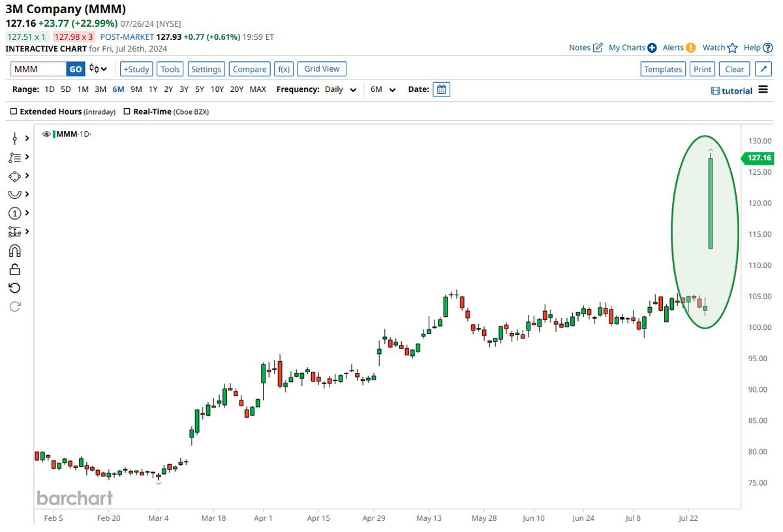Add chart via My Charts plus icon

(x=651, y=48)
